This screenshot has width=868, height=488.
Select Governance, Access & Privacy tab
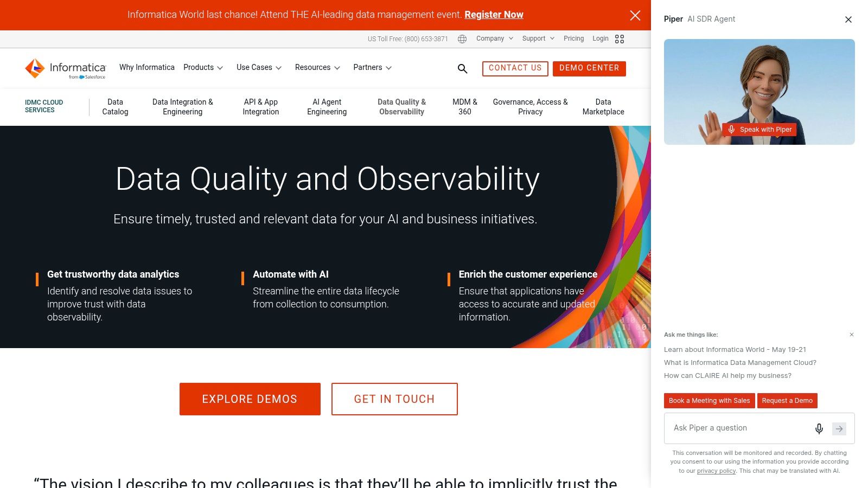click(x=531, y=107)
